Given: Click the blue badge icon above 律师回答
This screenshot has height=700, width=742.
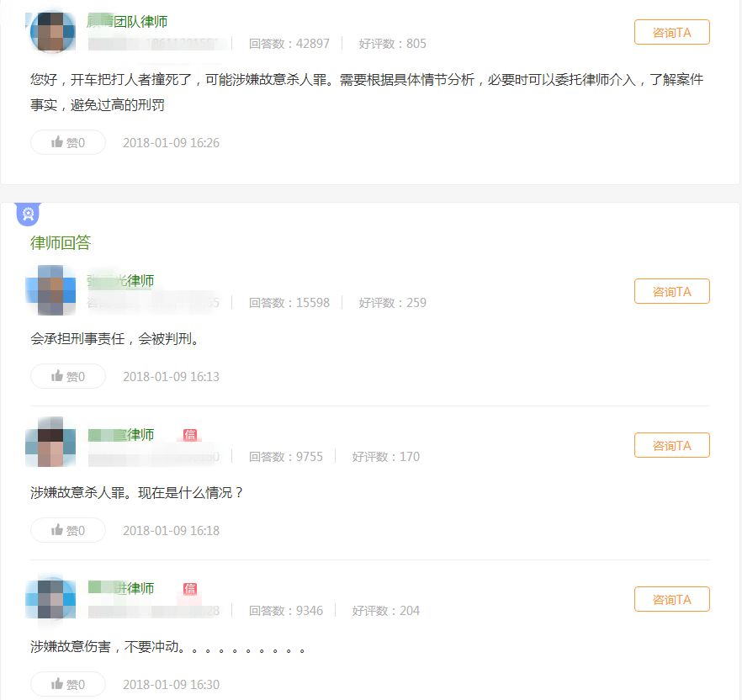Looking at the screenshot, I should pyautogui.click(x=29, y=214).
